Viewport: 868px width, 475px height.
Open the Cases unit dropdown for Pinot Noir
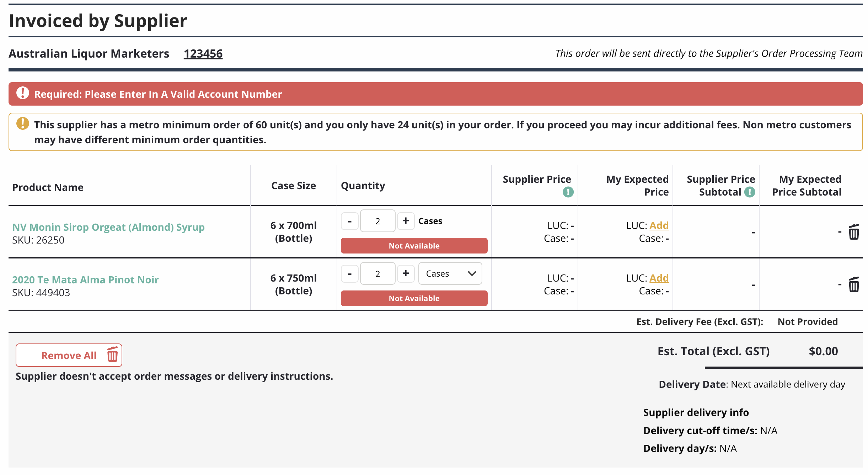(x=450, y=273)
